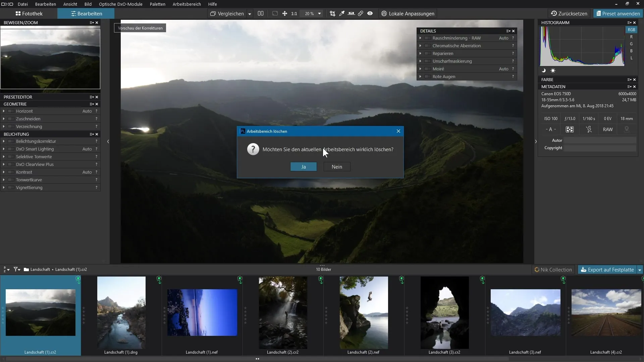
Task: Click the move/pan hand tool
Action: point(284,14)
